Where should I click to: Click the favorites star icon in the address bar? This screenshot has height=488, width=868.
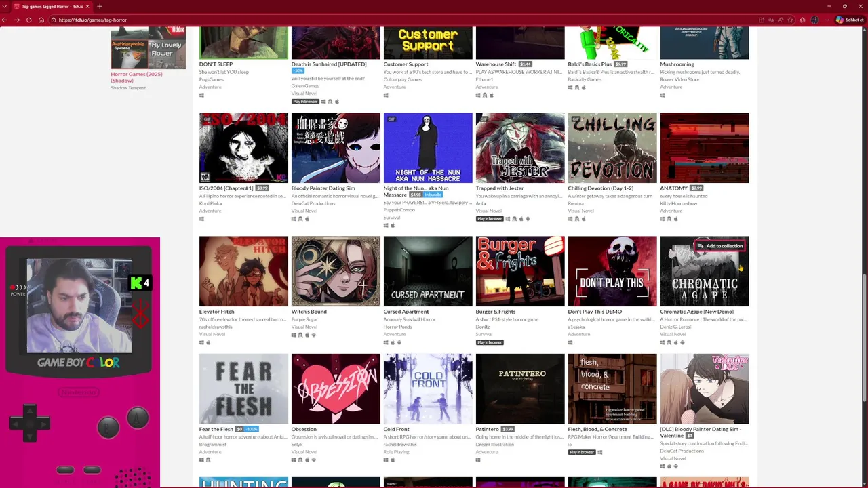pos(790,20)
